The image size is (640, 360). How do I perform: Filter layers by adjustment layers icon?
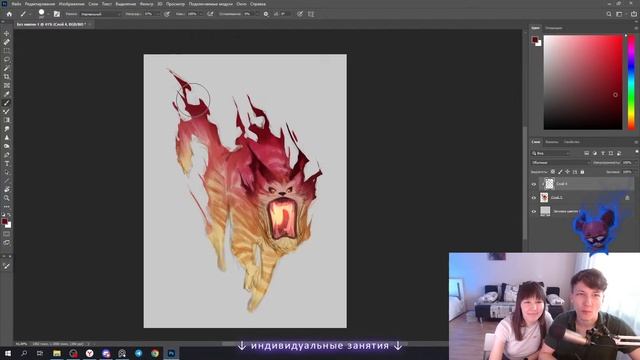click(x=595, y=153)
